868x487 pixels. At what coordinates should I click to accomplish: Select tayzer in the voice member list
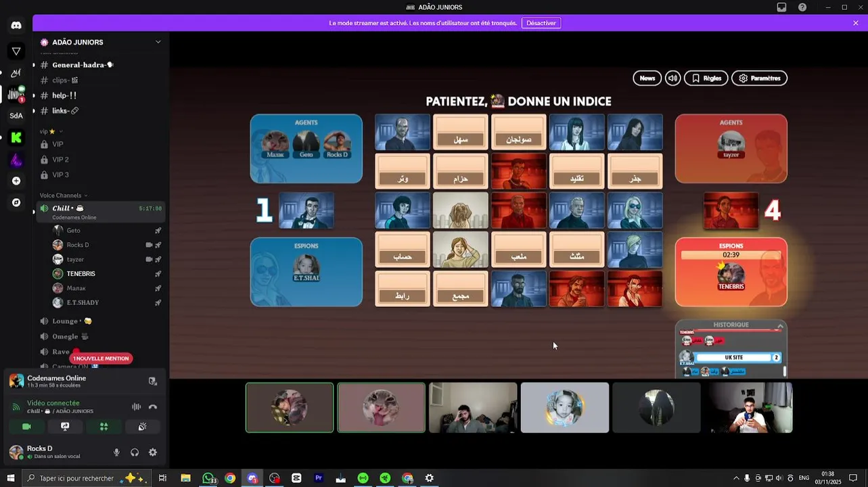(x=108, y=260)
